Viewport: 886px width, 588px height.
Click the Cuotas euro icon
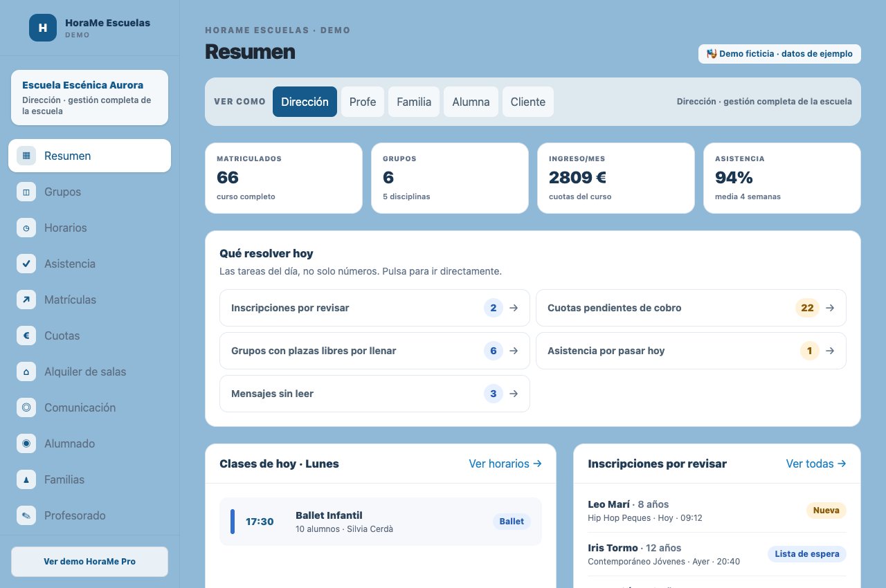pyautogui.click(x=26, y=336)
